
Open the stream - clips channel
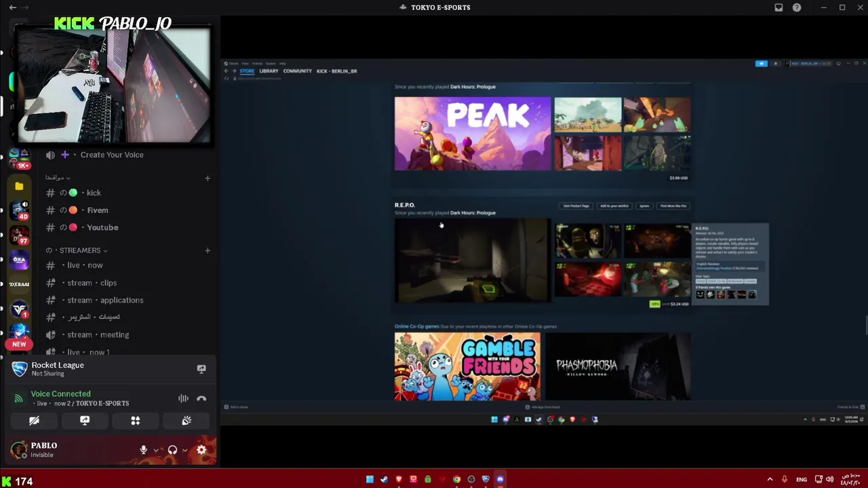[92, 283]
